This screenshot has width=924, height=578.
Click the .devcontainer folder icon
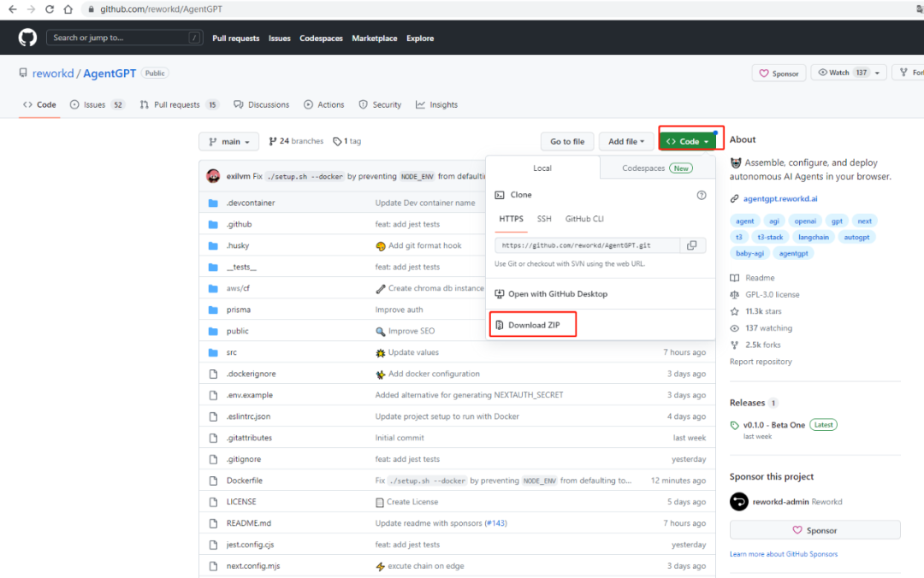coord(213,203)
